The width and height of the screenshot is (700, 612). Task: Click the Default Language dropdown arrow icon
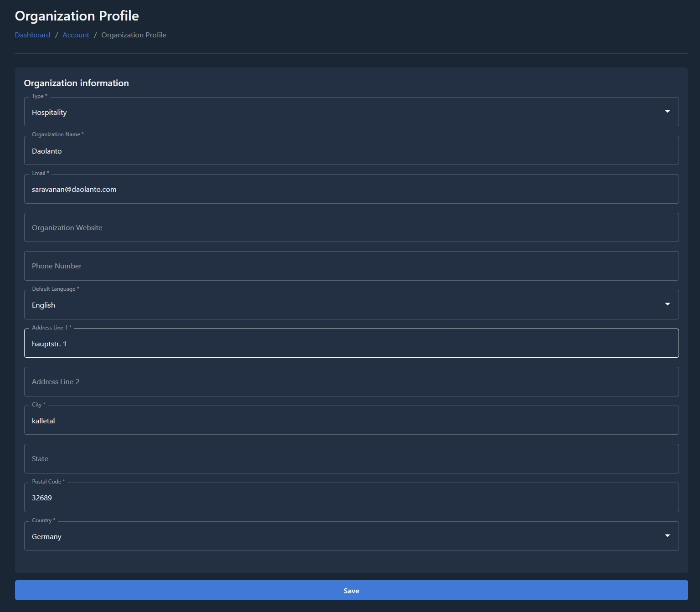point(667,304)
